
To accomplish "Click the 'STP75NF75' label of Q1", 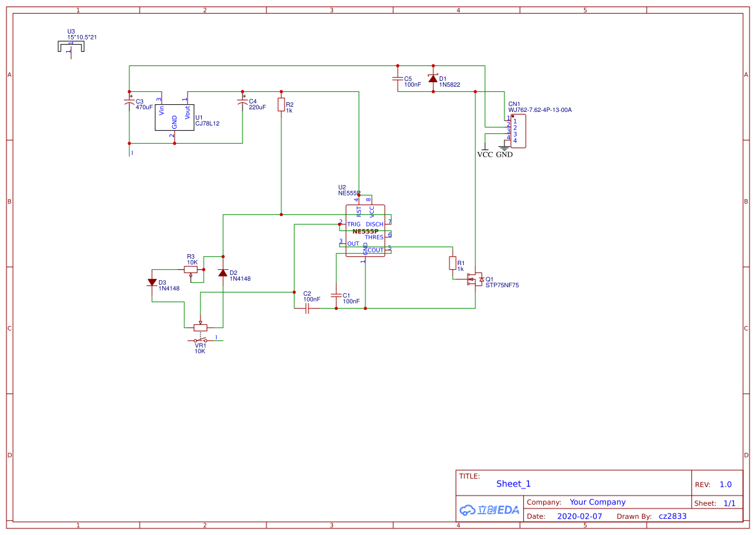I will (502, 285).
